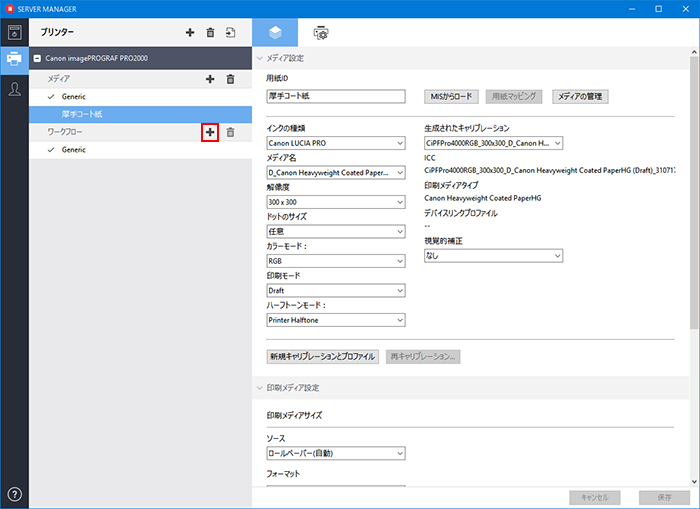The image size is (700, 509).
Task: Open the user account sidebar icon
Action: point(15,90)
